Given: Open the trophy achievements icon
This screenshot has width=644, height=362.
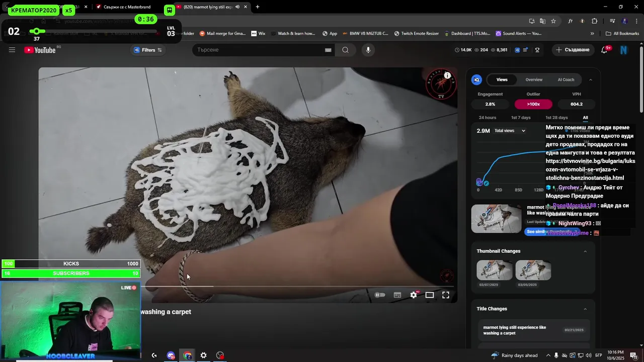Looking at the screenshot, I should 537,50.
